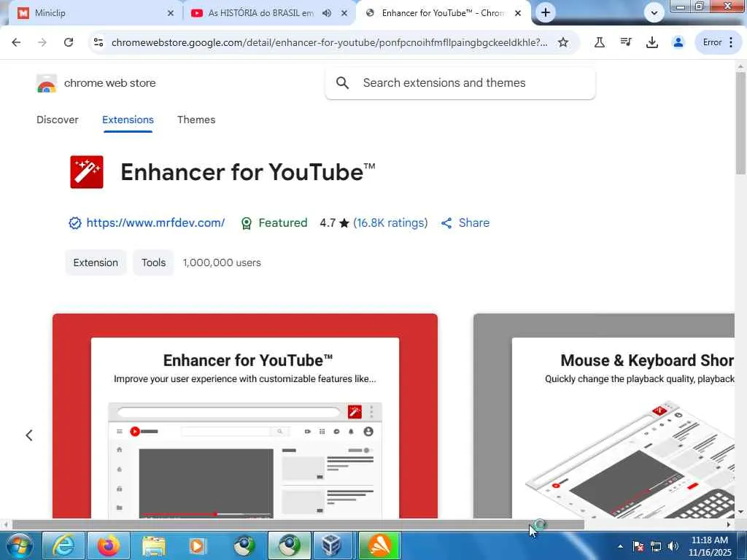The height and width of the screenshot is (560, 747).
Task: Open the Windows Start menu
Action: 19,545
